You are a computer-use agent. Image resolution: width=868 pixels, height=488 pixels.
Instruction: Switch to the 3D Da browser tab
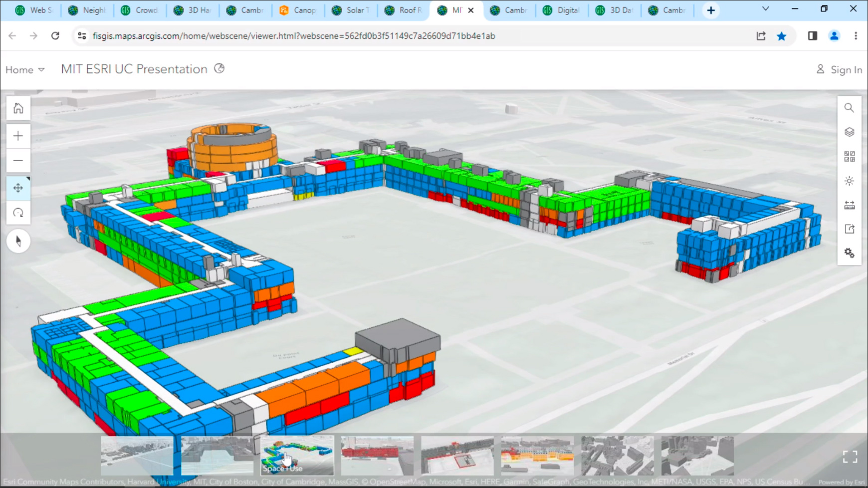[x=615, y=10]
